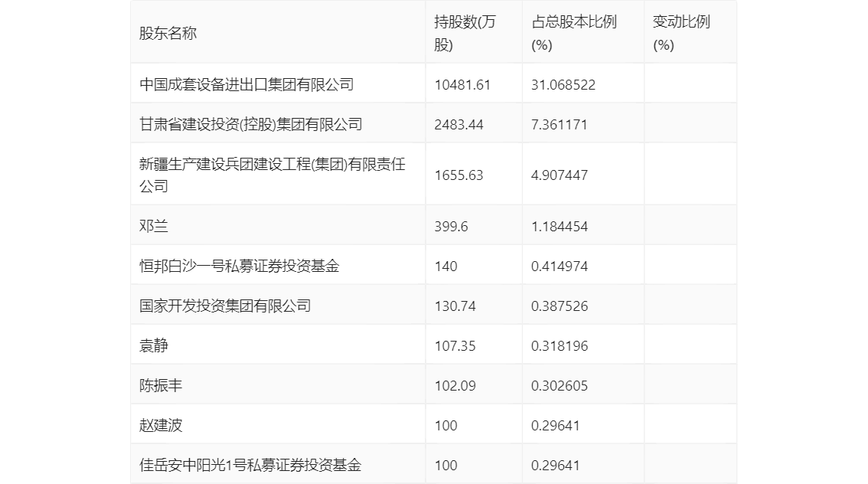Select the 0.318196 percentage value
Viewport: 868px width, 484px height.
pyautogui.click(x=559, y=346)
